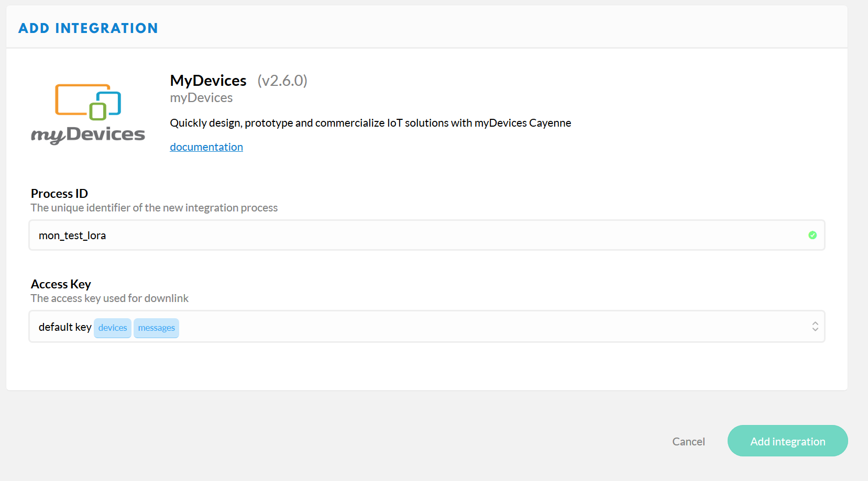
Task: Click the 'Quickly design, prototype' description text
Action: pyautogui.click(x=370, y=123)
